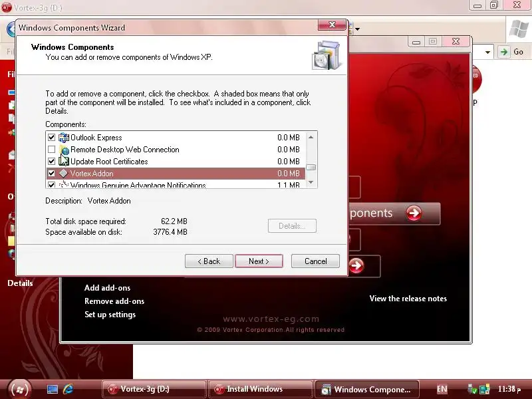
Task: Click the Windows flag logo in Explorer
Action: pyautogui.click(x=519, y=29)
